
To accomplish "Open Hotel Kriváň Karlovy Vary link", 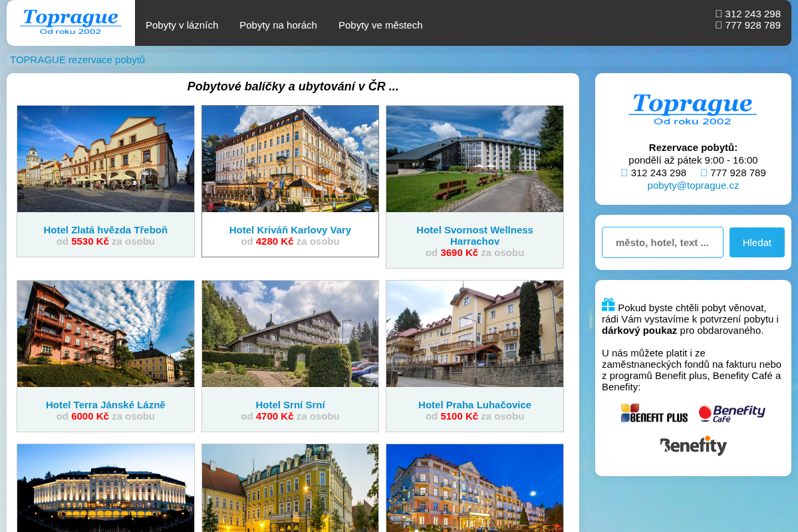I will 290,229.
